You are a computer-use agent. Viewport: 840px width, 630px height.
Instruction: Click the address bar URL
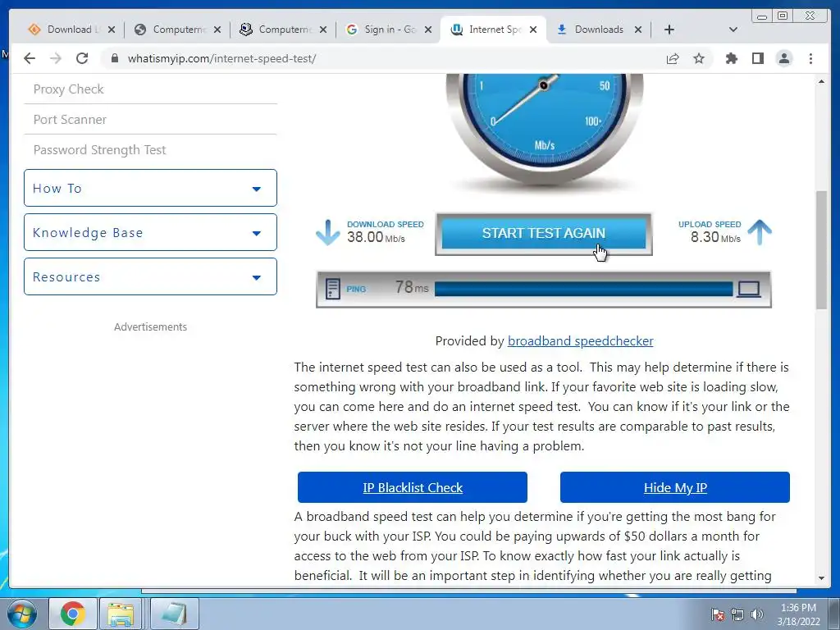pyautogui.click(x=221, y=58)
